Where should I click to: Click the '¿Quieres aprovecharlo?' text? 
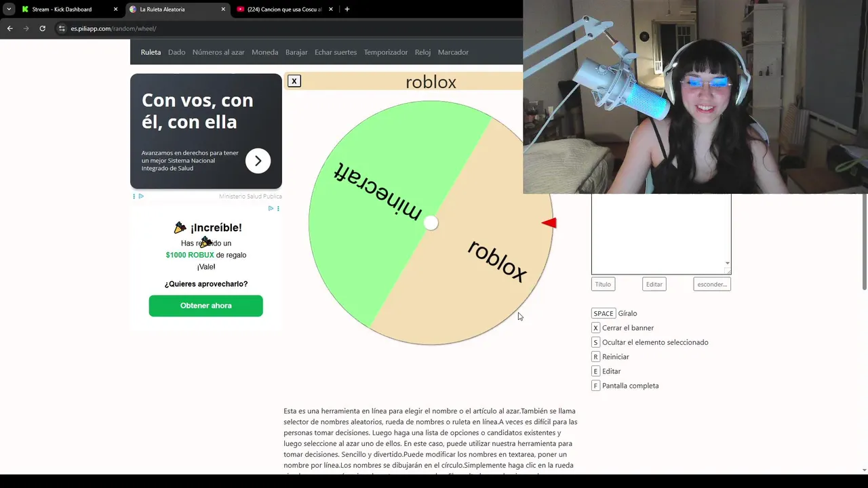[x=206, y=284]
